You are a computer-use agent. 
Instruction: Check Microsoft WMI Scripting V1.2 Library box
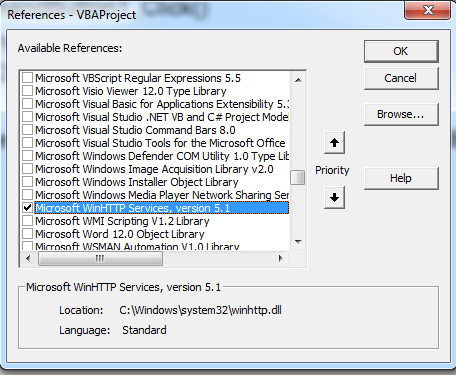coord(27,221)
